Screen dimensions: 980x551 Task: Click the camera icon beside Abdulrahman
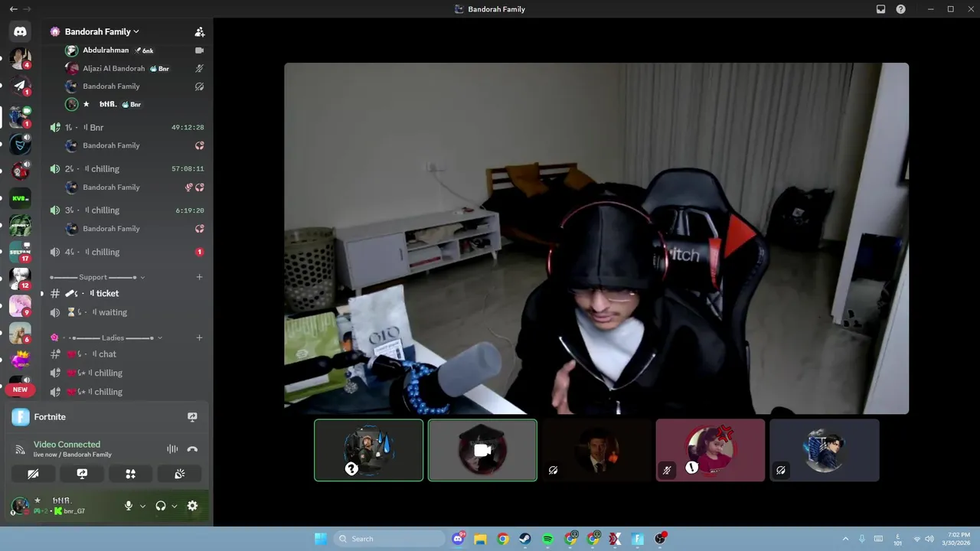(199, 51)
